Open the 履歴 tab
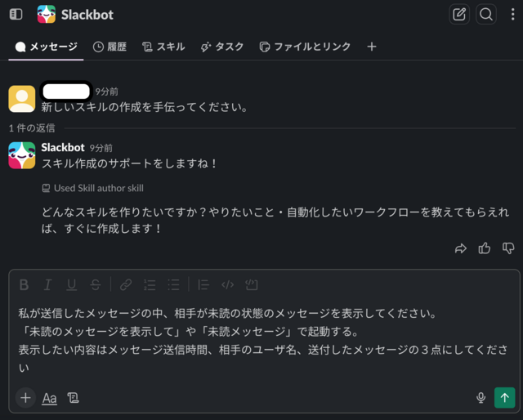 tap(110, 47)
